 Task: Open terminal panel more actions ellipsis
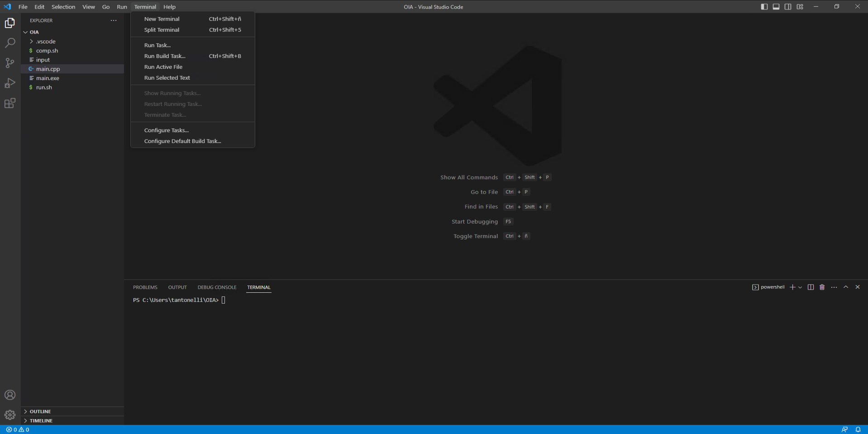834,287
